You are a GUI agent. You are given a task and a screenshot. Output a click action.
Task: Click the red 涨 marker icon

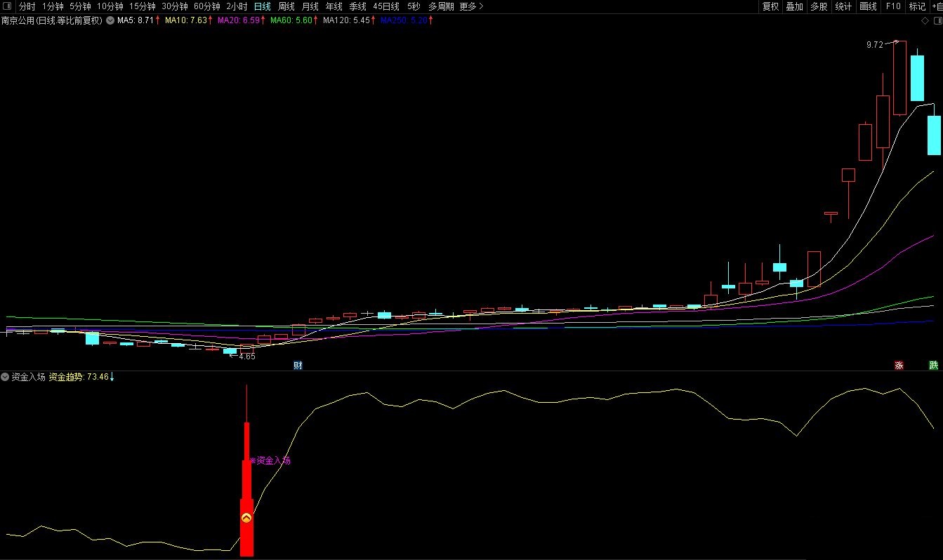tap(898, 366)
